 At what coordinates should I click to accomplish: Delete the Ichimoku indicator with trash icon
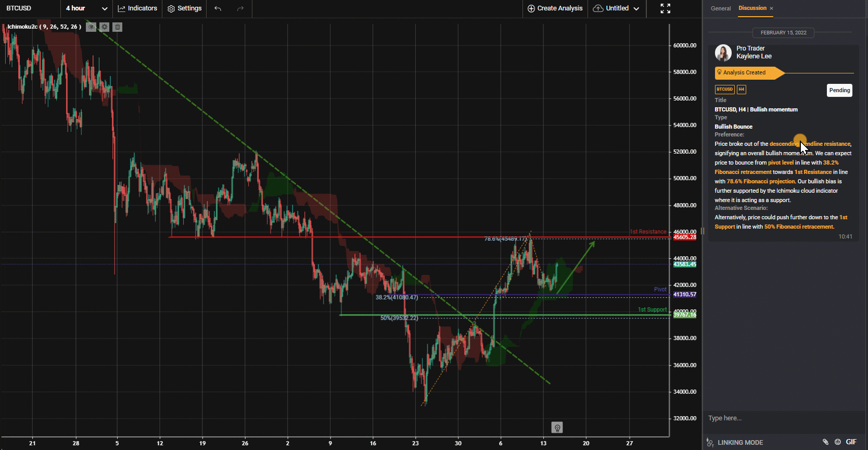[118, 27]
